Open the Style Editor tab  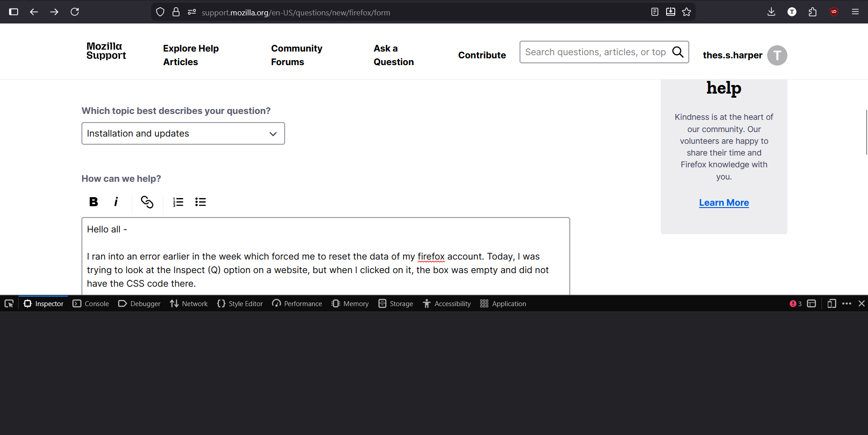tap(240, 303)
